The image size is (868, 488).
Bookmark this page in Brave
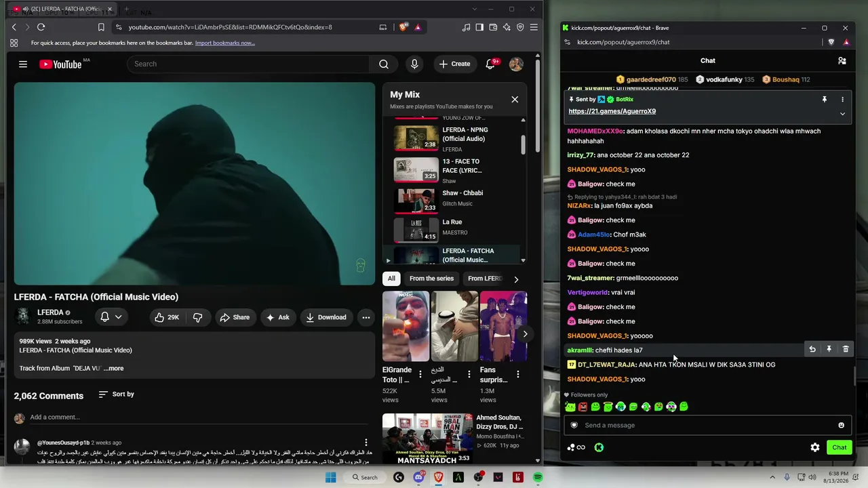click(x=101, y=27)
